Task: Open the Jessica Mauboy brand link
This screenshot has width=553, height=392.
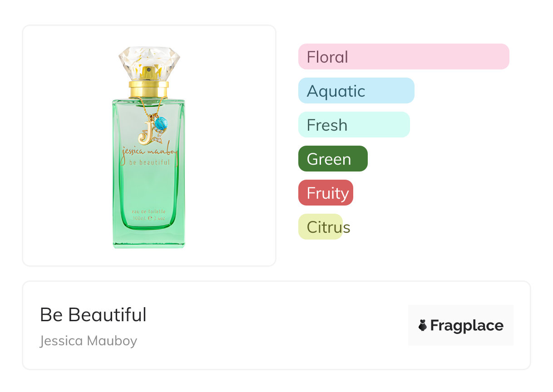Action: pos(89,341)
